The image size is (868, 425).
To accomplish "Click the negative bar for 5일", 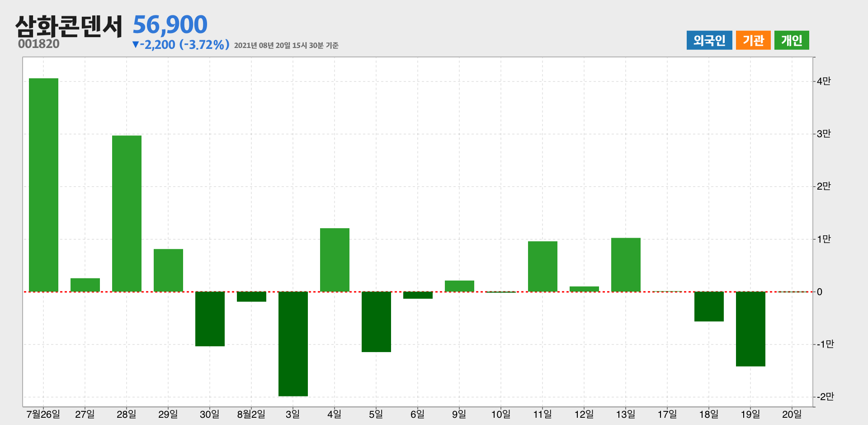I will (x=376, y=322).
